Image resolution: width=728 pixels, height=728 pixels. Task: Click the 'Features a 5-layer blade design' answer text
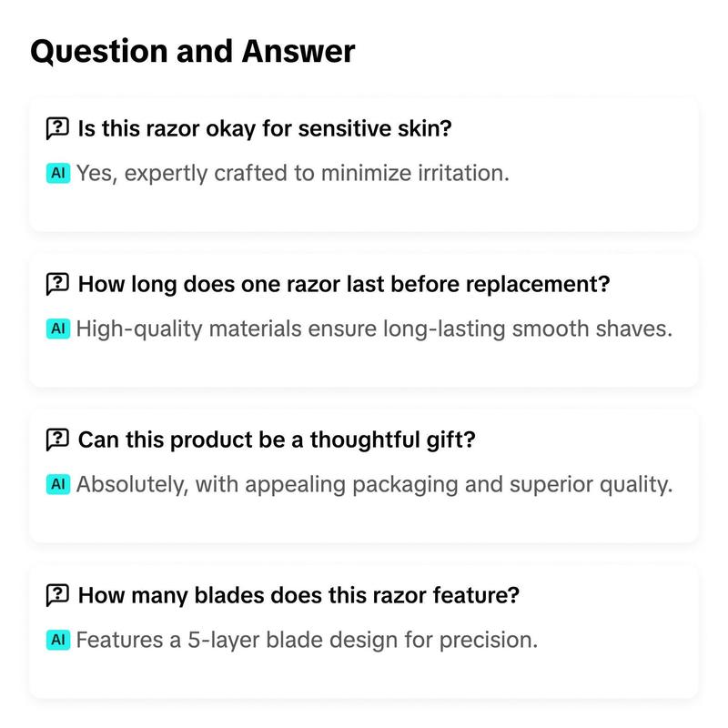coord(307,641)
